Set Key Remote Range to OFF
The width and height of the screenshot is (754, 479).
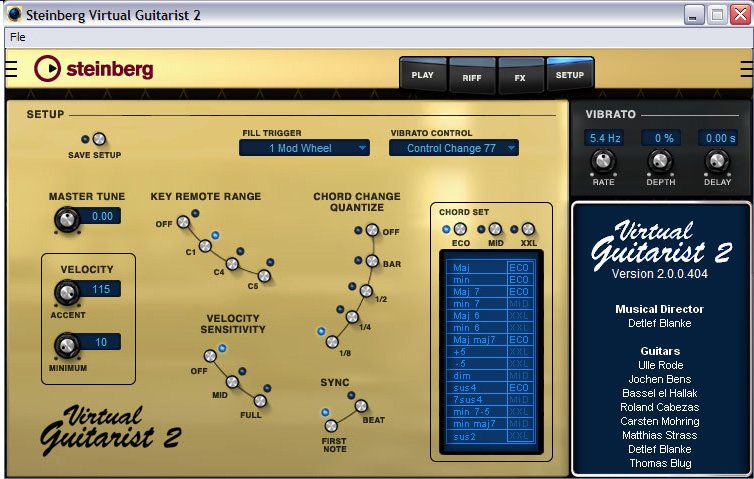pos(183,222)
